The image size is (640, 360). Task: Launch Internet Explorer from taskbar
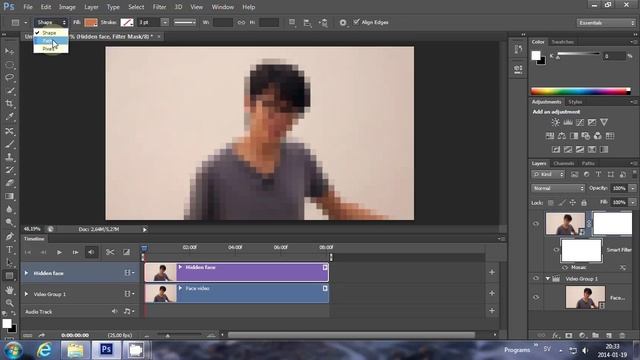[x=44, y=350]
